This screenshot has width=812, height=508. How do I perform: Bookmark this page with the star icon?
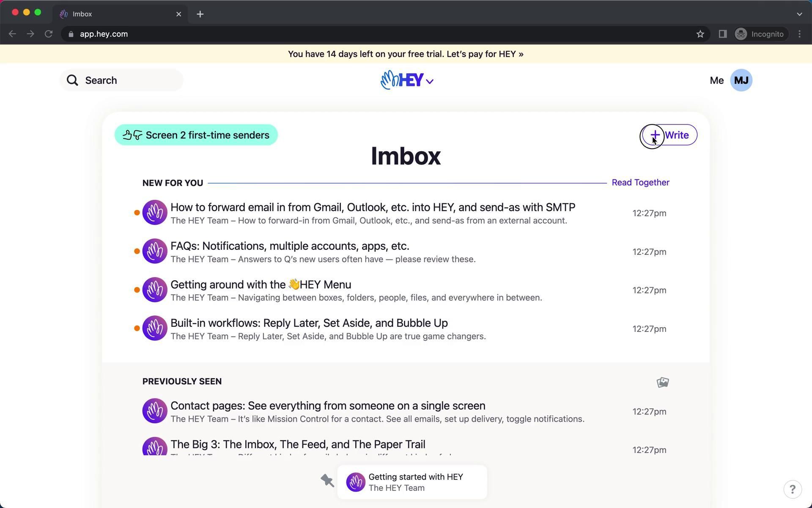pyautogui.click(x=700, y=34)
